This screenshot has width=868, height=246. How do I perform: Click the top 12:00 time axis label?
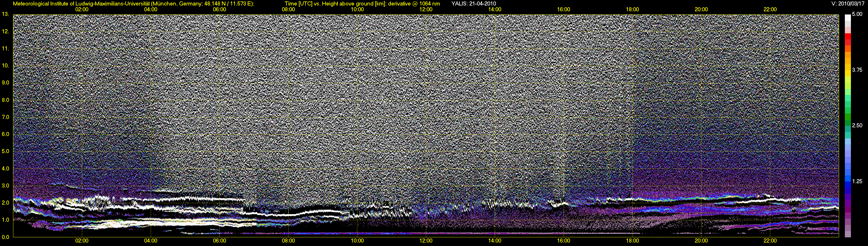pos(426,10)
